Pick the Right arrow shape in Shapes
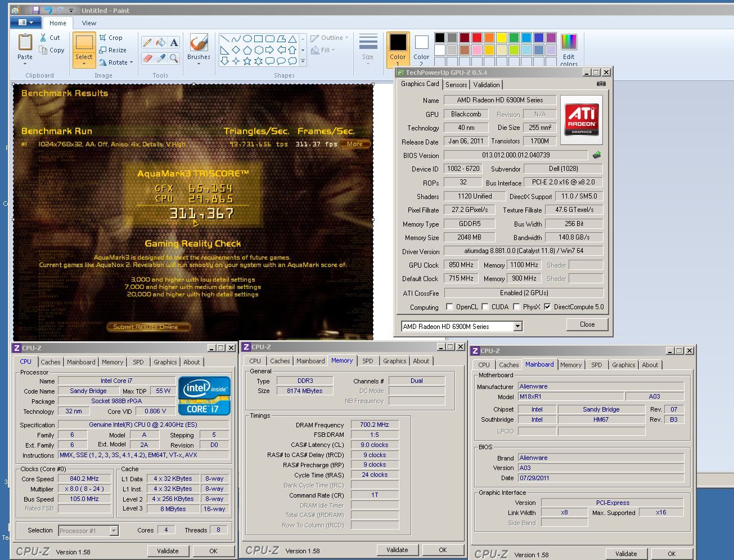Viewport: 734px width, 560px height. pos(269,50)
